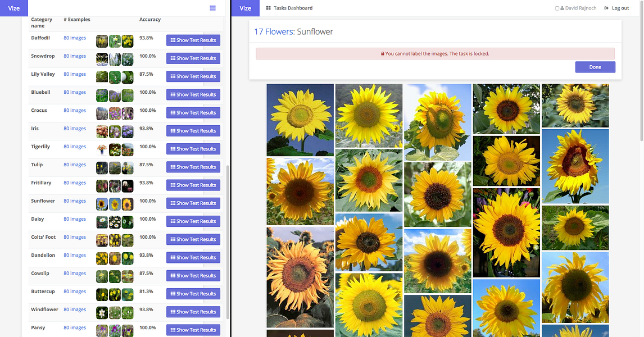Open 80 images link for Lily Valley

[x=75, y=74]
